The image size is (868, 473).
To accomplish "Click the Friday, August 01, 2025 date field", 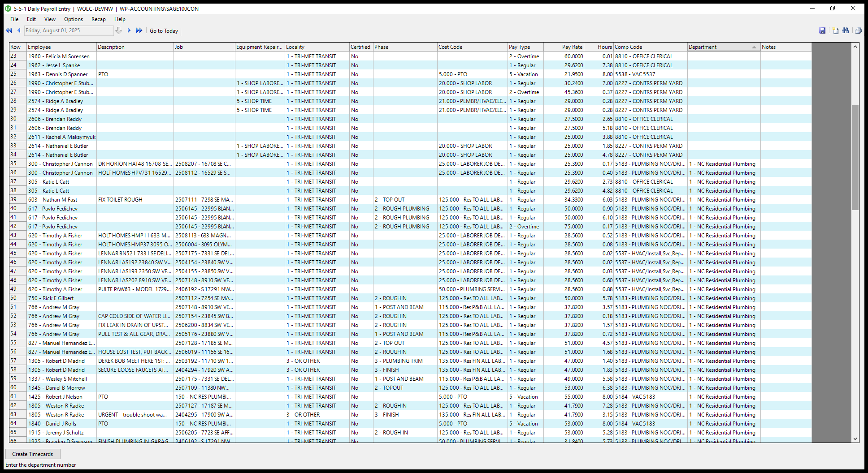I will pyautogui.click(x=69, y=30).
